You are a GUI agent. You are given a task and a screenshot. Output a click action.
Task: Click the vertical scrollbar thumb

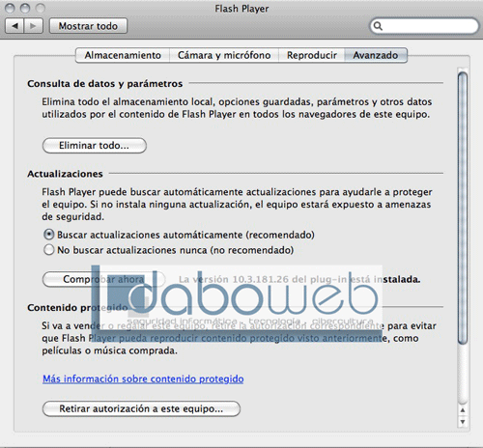[x=463, y=209]
